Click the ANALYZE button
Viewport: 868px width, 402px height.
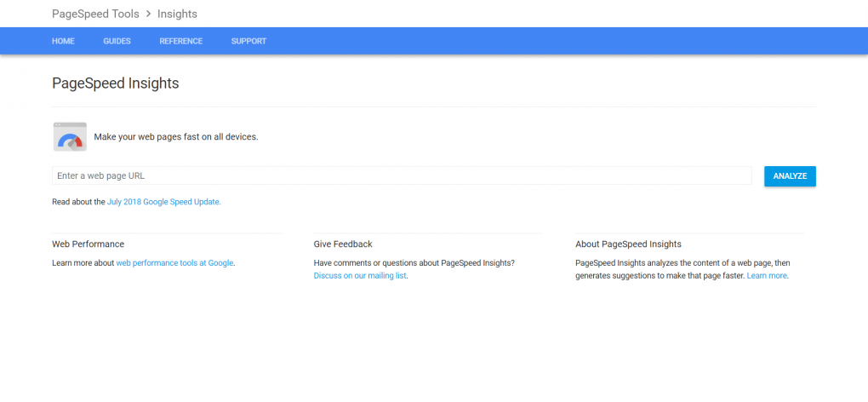click(790, 176)
